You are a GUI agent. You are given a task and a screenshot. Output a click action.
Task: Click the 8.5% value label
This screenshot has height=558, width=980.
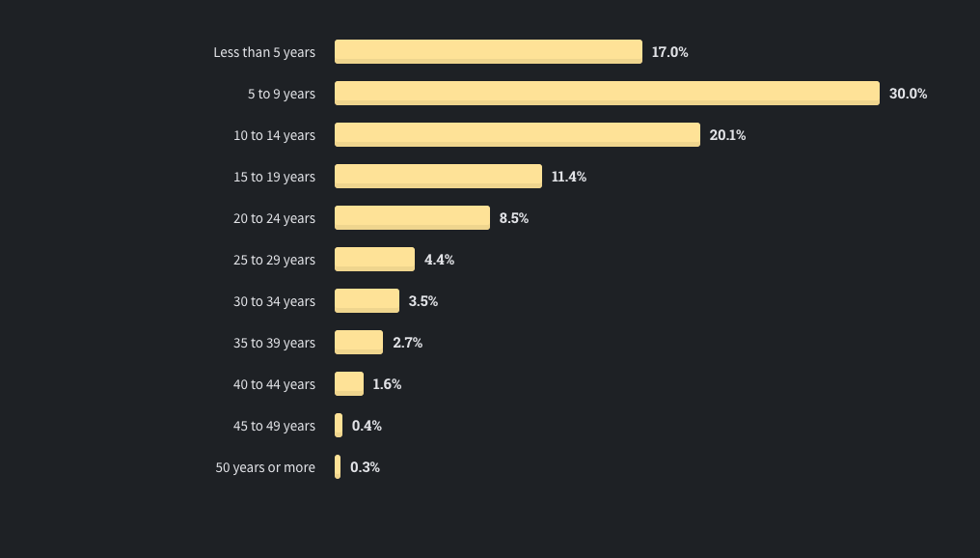point(514,217)
